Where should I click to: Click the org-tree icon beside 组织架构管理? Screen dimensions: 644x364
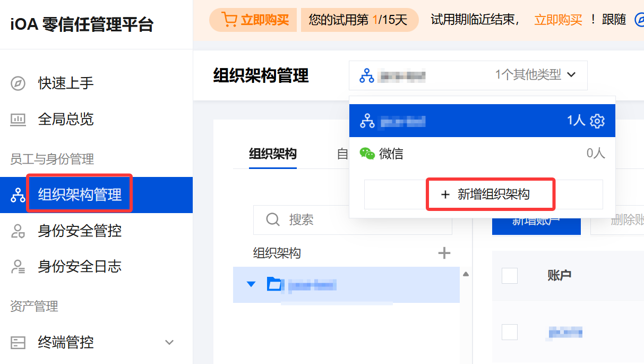point(18,195)
